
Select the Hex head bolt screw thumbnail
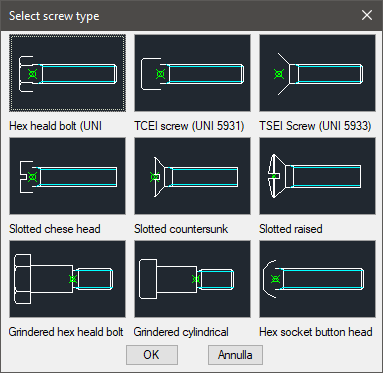(x=68, y=73)
